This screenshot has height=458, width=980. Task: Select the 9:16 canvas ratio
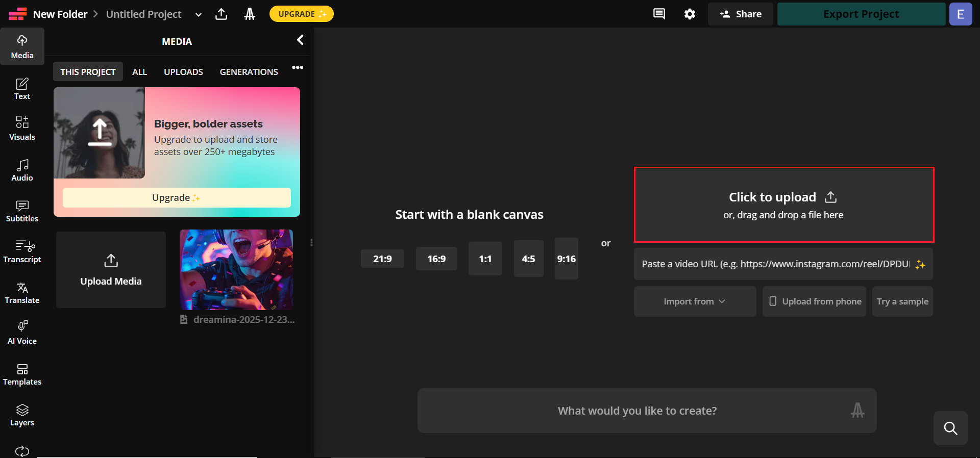(566, 259)
